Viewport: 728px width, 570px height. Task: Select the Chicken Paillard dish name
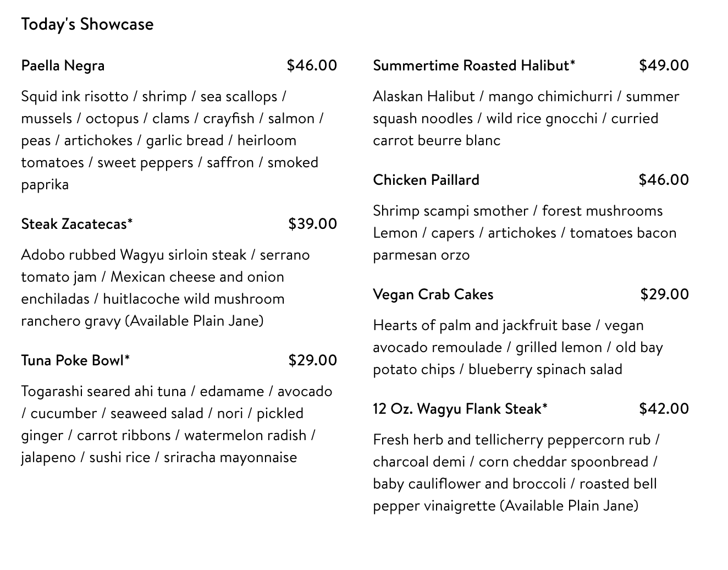[x=426, y=180]
